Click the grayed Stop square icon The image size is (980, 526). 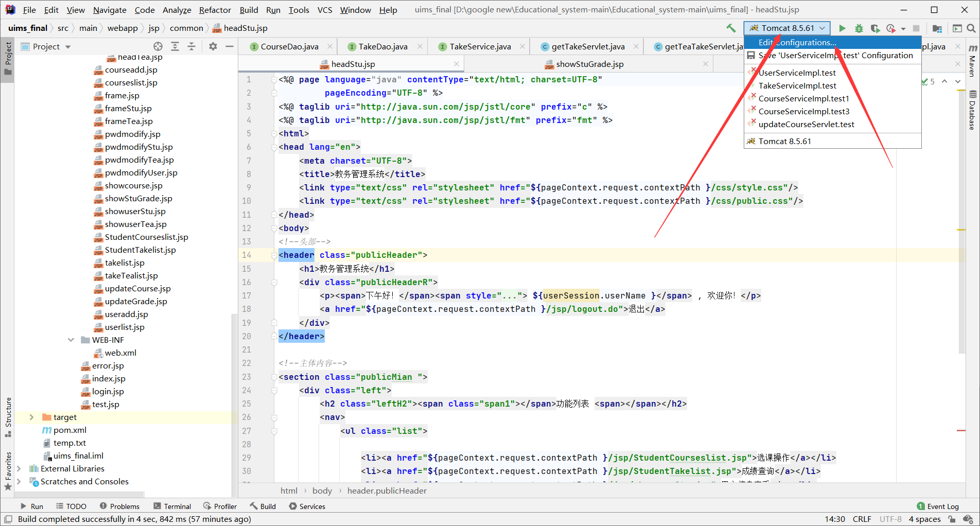[x=916, y=28]
